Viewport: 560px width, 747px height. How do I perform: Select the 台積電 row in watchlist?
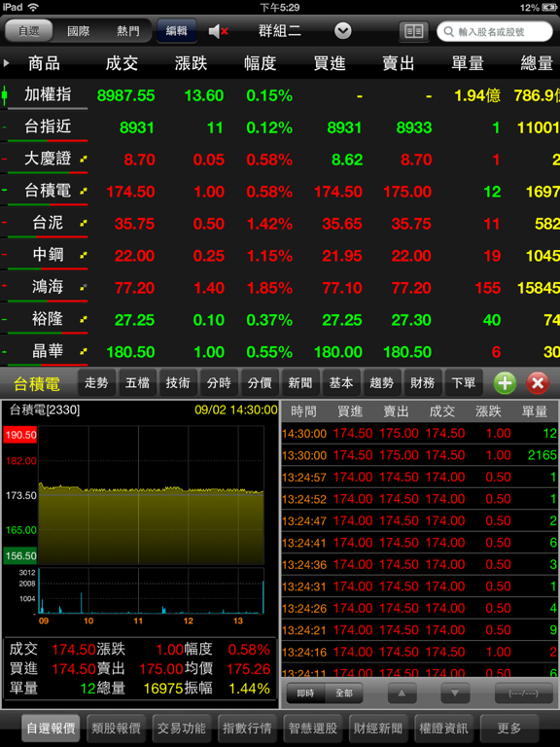coord(280,192)
